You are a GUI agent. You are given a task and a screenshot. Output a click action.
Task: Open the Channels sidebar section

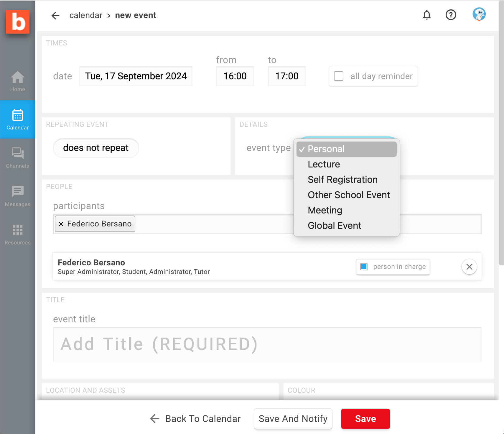tap(18, 158)
